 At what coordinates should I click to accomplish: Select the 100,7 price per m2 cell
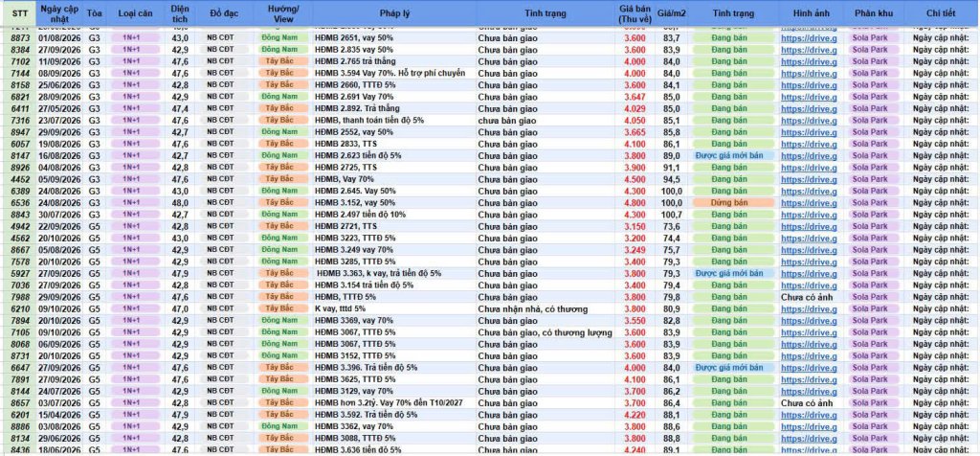coord(672,215)
